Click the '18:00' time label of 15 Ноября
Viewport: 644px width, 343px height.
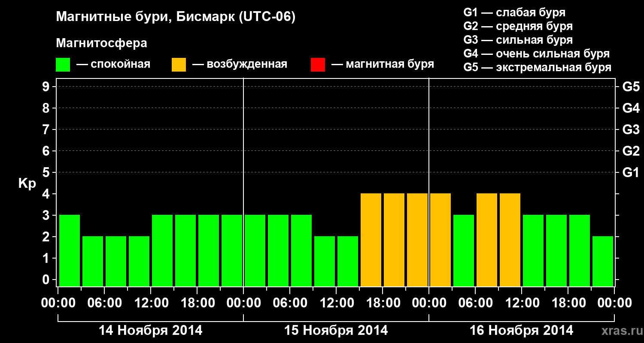[x=383, y=303]
